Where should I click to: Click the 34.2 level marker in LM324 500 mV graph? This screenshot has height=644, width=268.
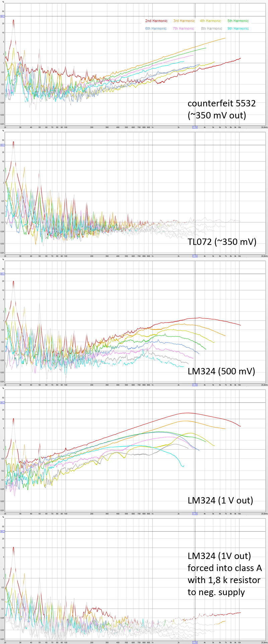tap(3, 274)
